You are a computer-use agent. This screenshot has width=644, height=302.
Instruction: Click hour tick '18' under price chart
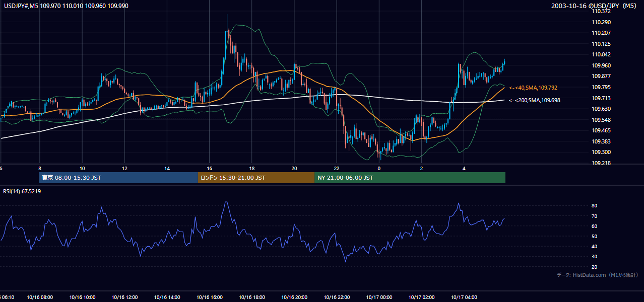coord(252,168)
